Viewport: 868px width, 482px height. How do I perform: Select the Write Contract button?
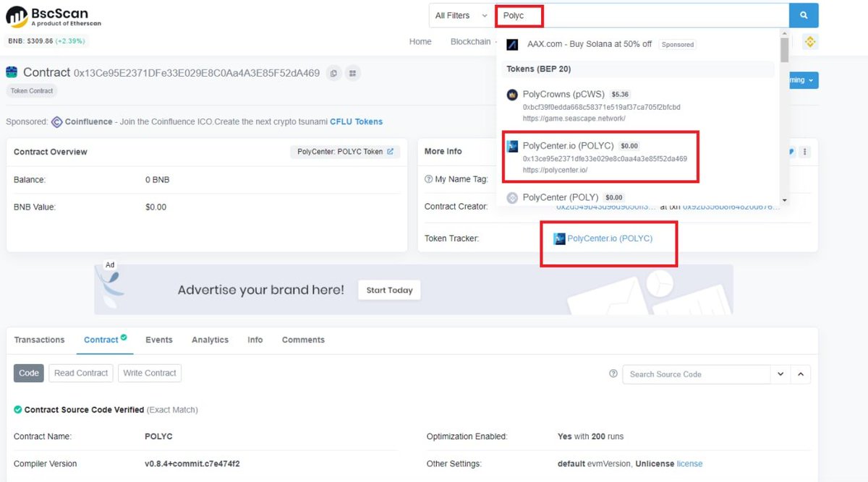[x=150, y=373]
